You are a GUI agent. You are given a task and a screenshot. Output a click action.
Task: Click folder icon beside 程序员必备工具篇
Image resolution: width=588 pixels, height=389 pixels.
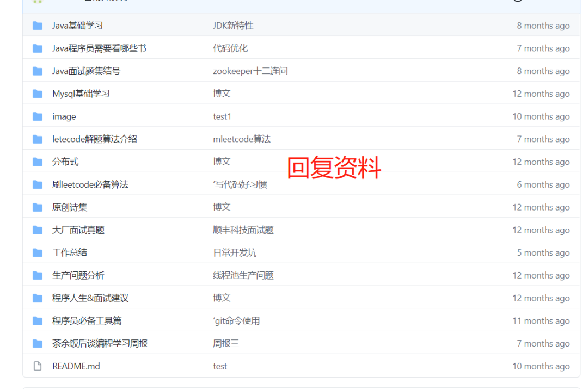tap(38, 321)
